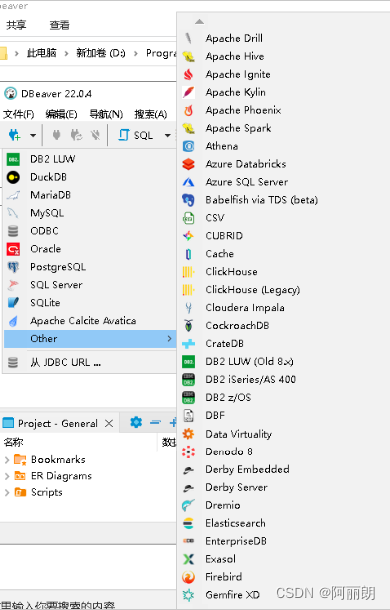The height and width of the screenshot is (610, 390).
Task: Expand the Bookmarks tree node
Action: [x=7, y=460]
